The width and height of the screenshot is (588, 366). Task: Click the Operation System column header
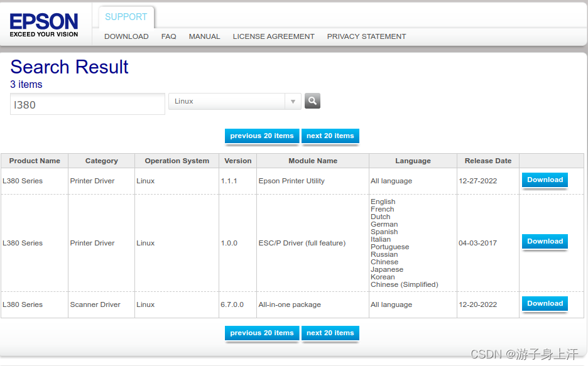[177, 161]
